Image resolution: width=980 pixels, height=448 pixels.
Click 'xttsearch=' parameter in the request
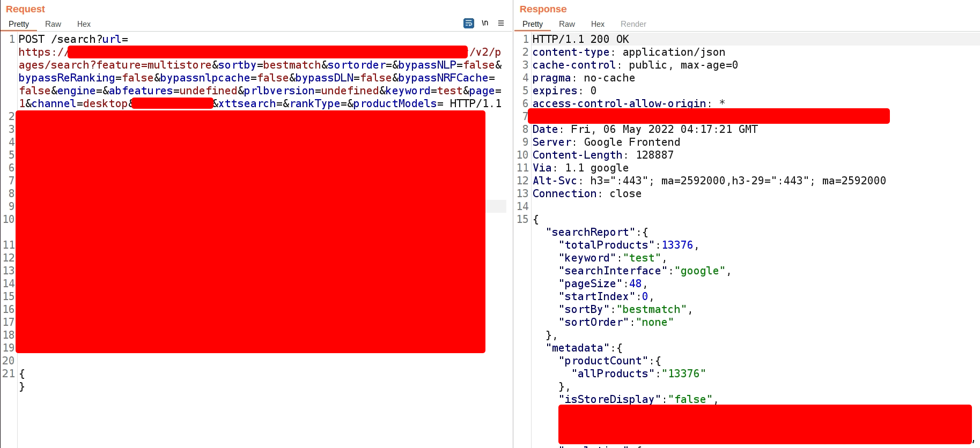[250, 103]
